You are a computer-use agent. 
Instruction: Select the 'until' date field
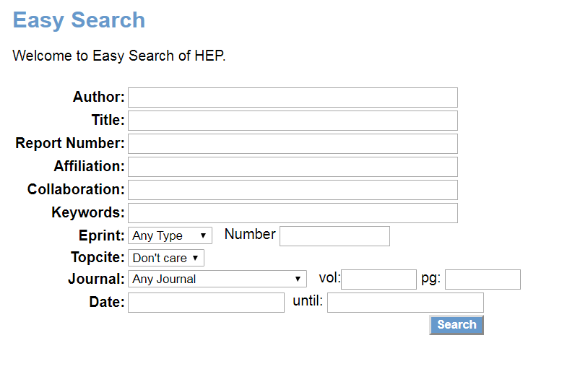click(405, 303)
